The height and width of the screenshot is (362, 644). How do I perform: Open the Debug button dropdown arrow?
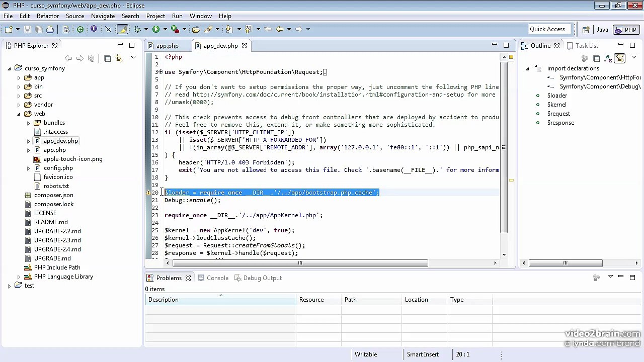(x=145, y=29)
